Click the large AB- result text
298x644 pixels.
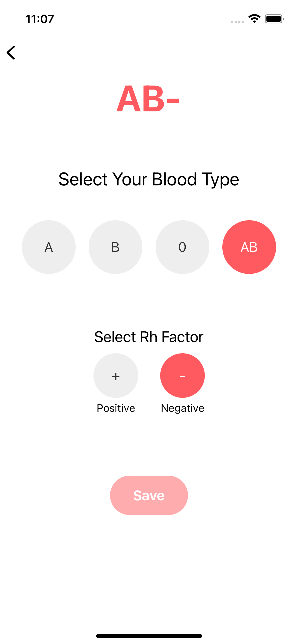pyautogui.click(x=148, y=99)
